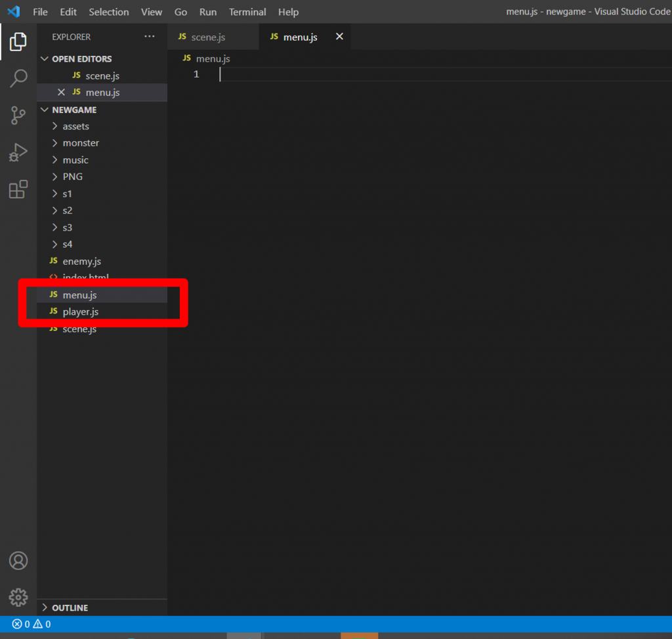Image resolution: width=672 pixels, height=639 pixels.
Task: Click the JS icon in menu.js breadcrumb
Action: click(187, 58)
